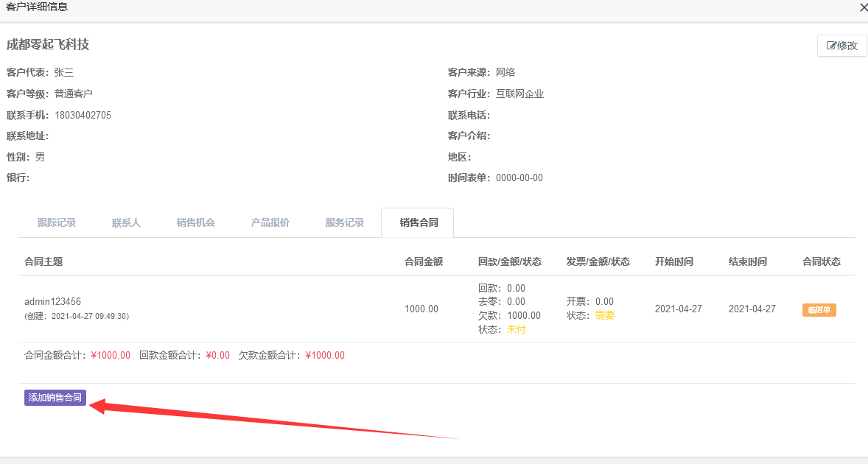Click the 开始时间 column header
868x464 pixels.
pos(673,261)
